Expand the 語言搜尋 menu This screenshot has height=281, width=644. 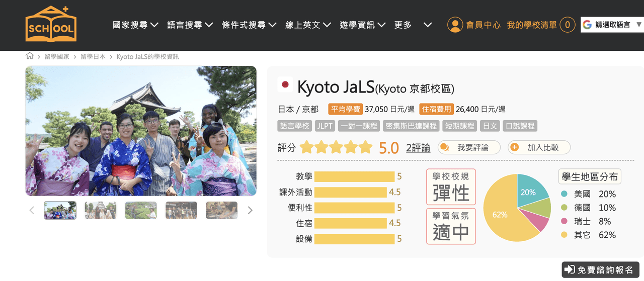point(190,25)
